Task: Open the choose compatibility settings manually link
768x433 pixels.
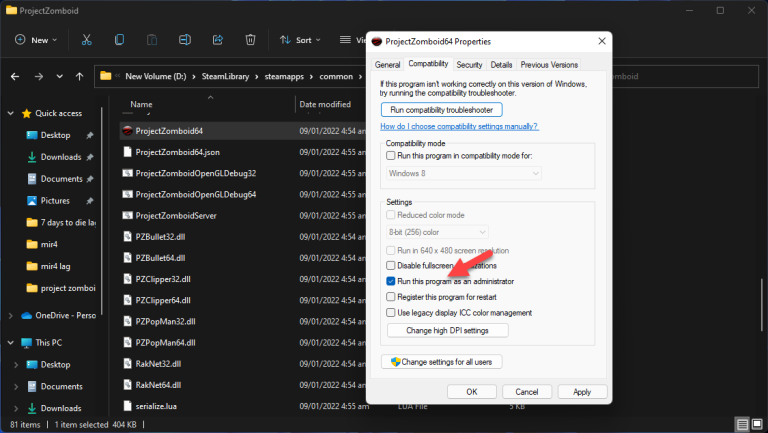Action: (459, 126)
